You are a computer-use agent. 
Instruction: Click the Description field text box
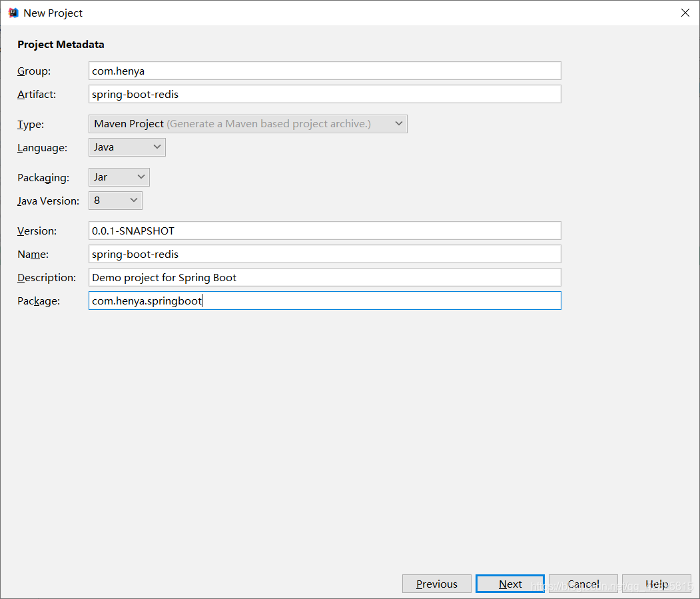click(x=324, y=277)
